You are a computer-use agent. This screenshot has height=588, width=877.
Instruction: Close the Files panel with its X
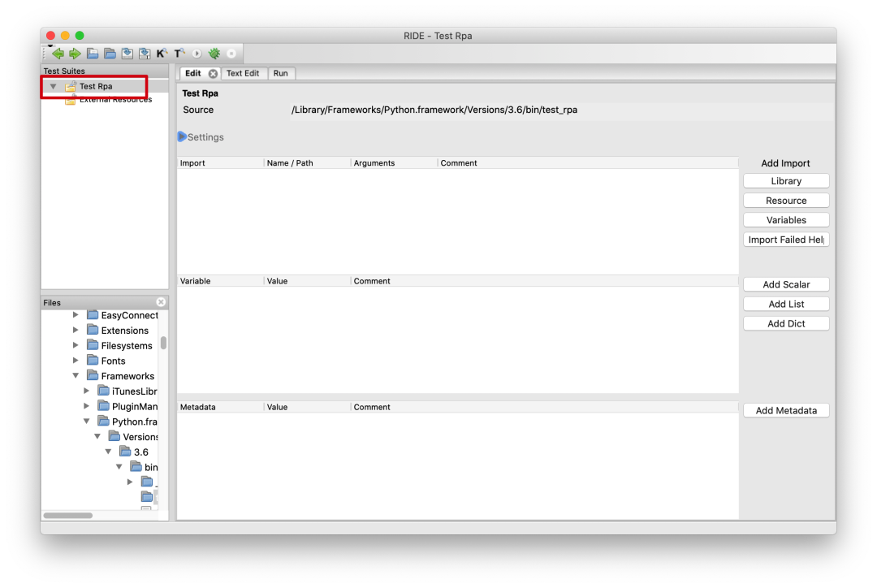pos(161,302)
